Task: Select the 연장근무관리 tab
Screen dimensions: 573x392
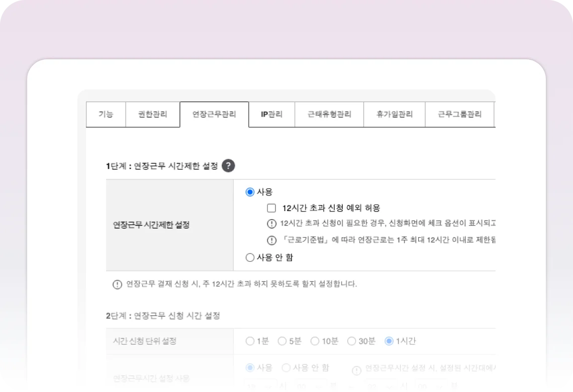Action: click(x=214, y=114)
